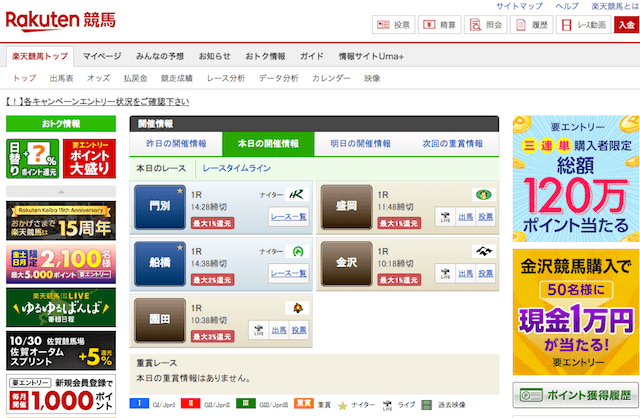The height and width of the screenshot is (418, 640).
Task: Click the Rakuten 競馬 logo
Action: point(60,20)
